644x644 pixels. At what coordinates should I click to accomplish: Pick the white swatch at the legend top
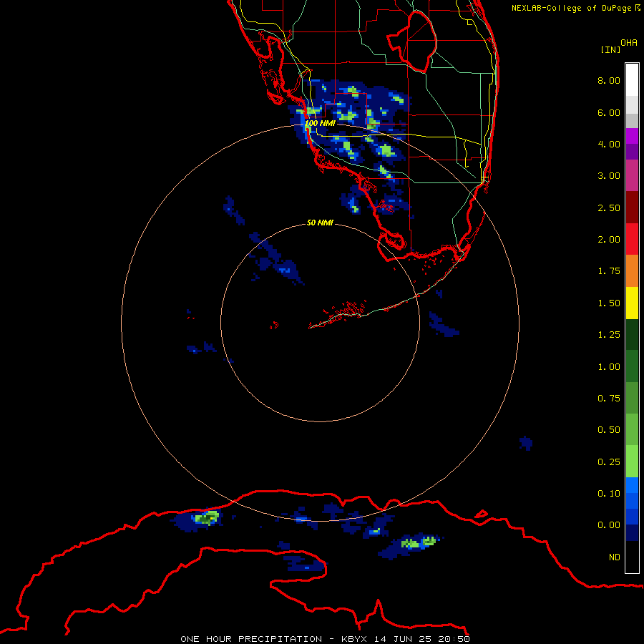[632, 80]
